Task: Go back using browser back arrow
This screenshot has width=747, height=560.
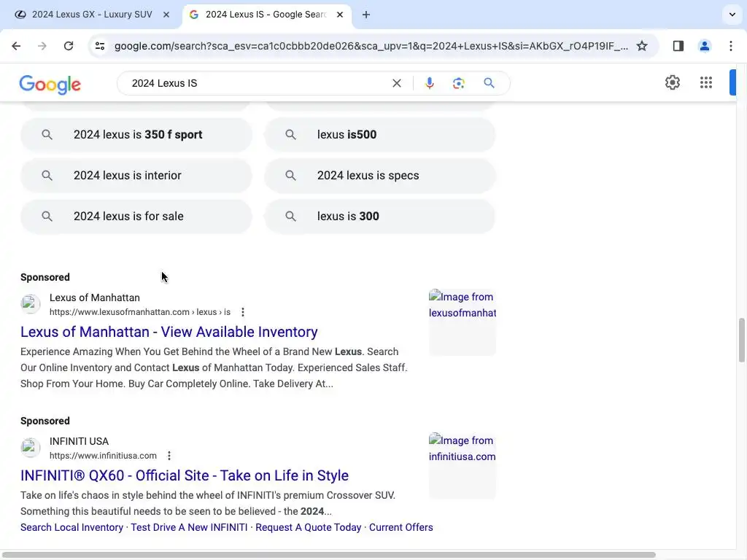Action: (16, 46)
